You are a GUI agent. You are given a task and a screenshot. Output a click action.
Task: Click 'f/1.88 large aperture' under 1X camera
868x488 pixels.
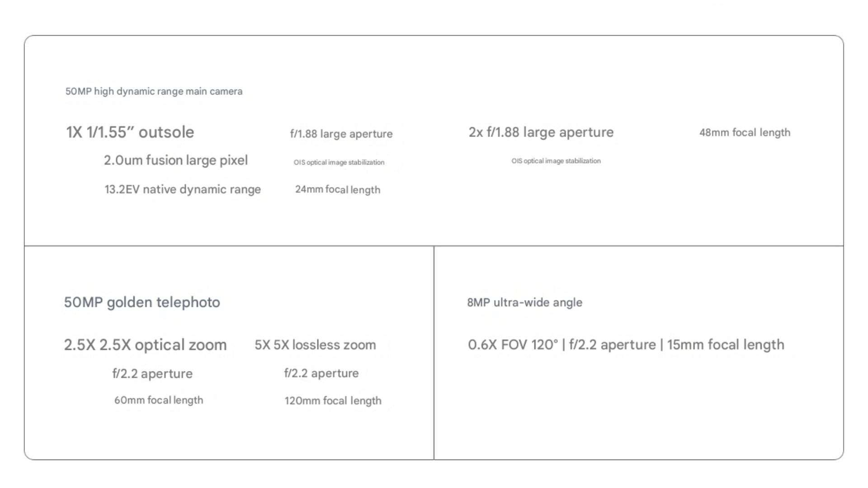coord(341,134)
